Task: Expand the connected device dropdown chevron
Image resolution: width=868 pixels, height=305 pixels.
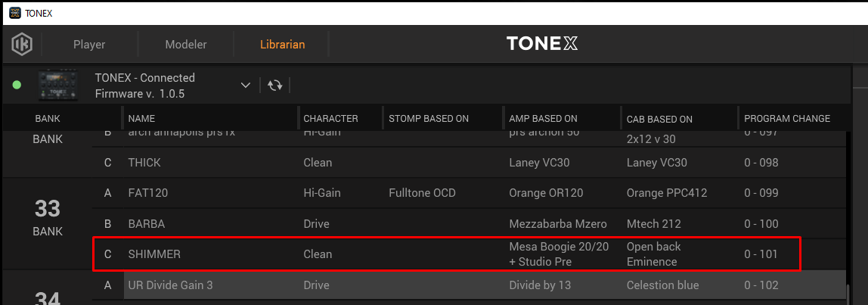Action: 245,86
